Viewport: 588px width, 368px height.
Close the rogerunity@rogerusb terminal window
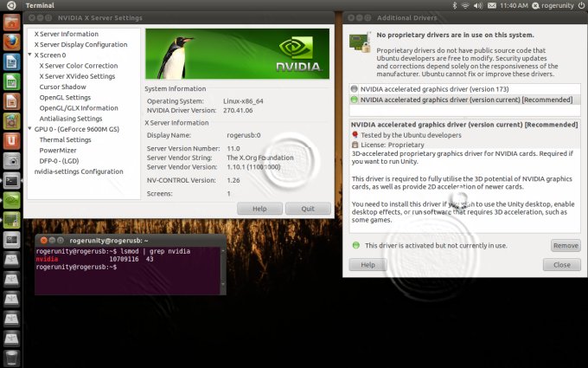[43, 241]
